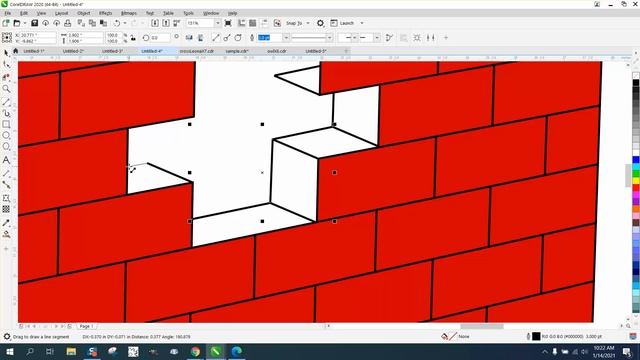Click the horizontal scrollbar thumb
The image size is (640, 360).
tap(482, 327)
